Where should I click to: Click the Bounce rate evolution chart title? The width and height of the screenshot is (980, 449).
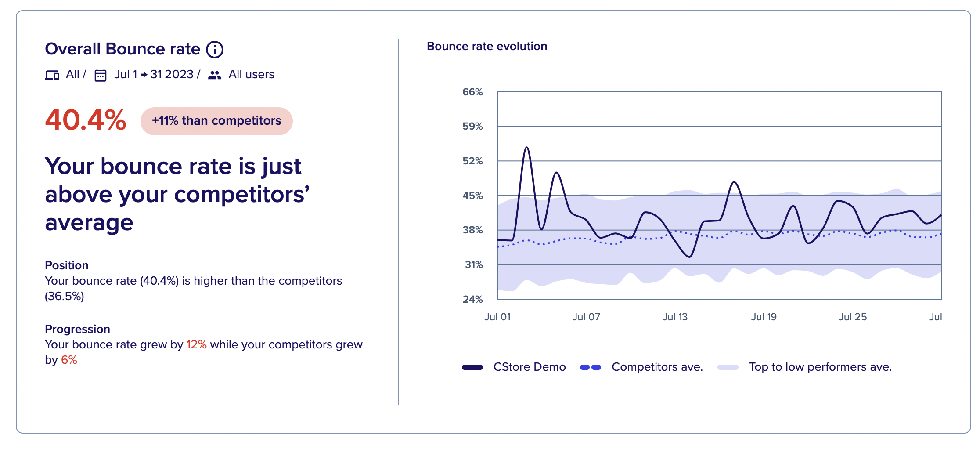[487, 46]
